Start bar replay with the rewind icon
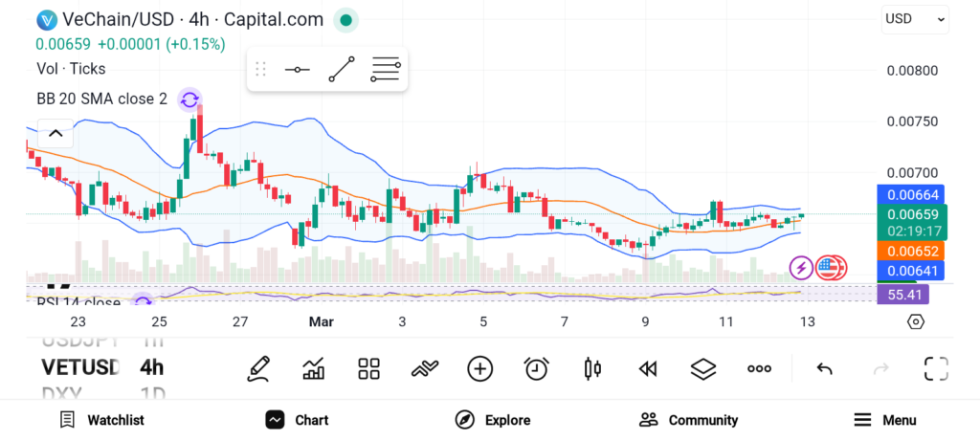The height and width of the screenshot is (441, 980). click(648, 368)
